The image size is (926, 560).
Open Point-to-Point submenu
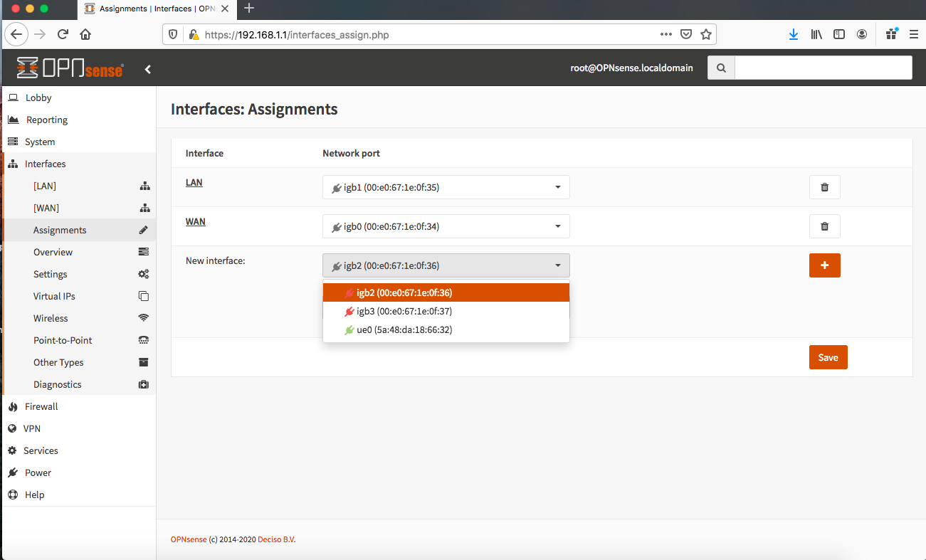[x=78, y=340]
